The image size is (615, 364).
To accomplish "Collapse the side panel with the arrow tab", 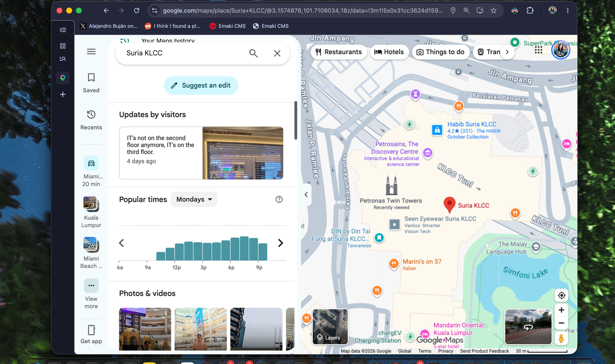I will tap(306, 194).
